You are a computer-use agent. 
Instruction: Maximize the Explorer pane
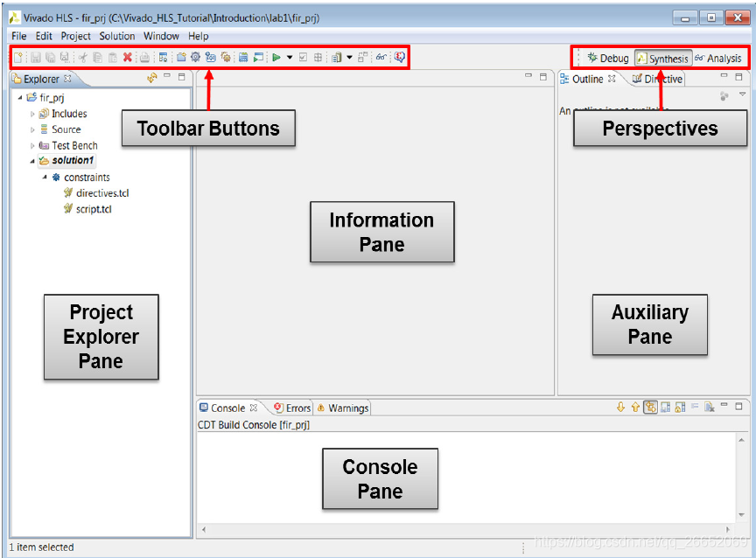coord(181,77)
